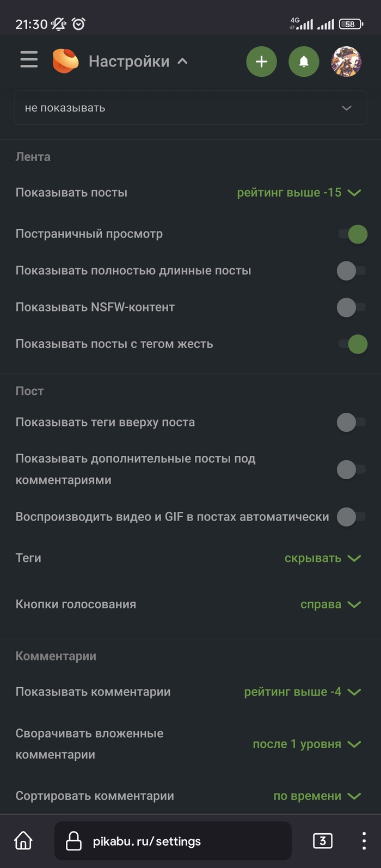Create a new post with plus button
Viewport: 381px width, 868px height.
(261, 62)
